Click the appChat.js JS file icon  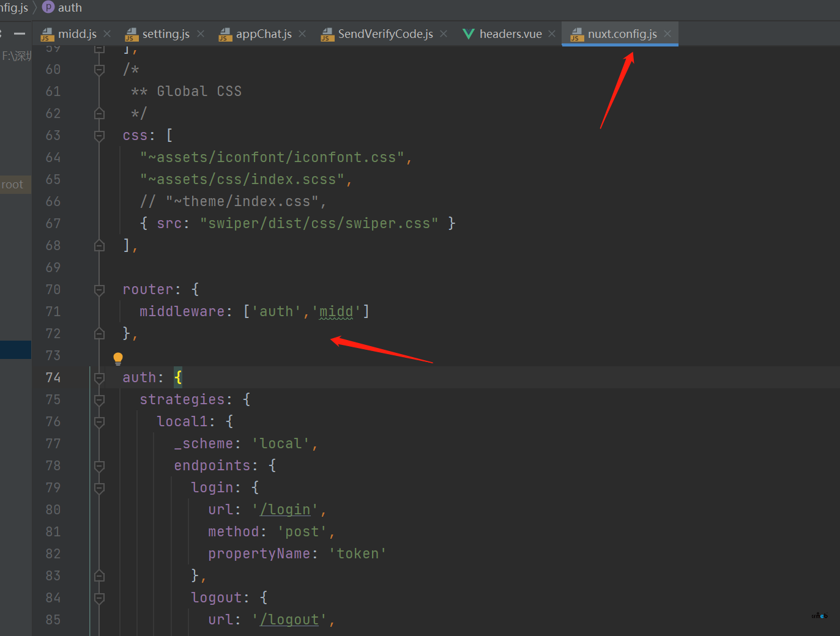225,34
